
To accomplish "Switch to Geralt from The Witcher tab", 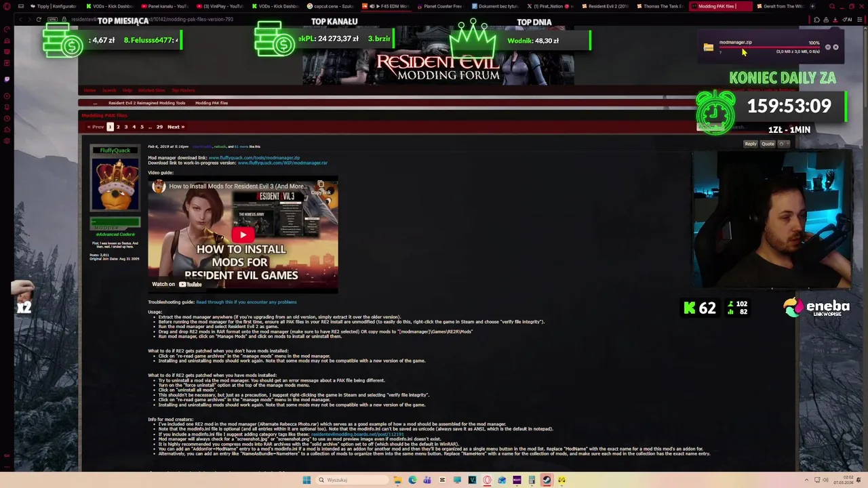I will coord(780,6).
